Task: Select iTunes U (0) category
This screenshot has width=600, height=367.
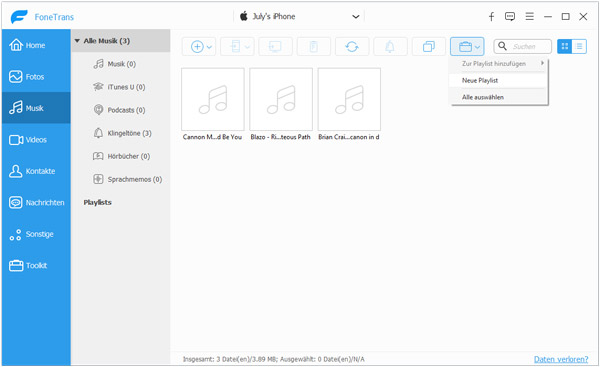Action: tap(121, 87)
